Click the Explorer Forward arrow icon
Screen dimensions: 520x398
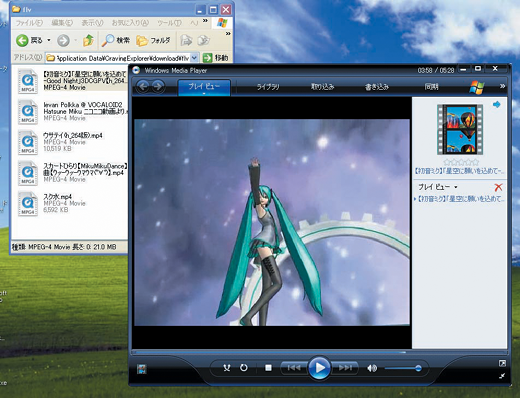click(63, 41)
